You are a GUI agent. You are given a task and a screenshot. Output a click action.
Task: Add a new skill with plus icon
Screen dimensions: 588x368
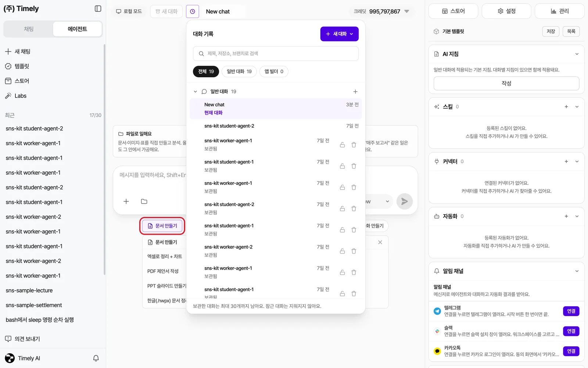tap(566, 107)
